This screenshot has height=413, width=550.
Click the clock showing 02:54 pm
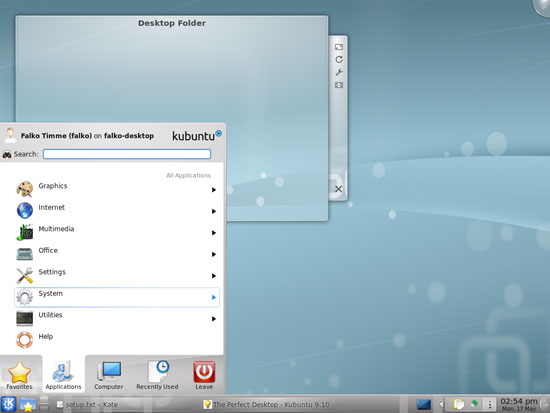tap(519, 404)
